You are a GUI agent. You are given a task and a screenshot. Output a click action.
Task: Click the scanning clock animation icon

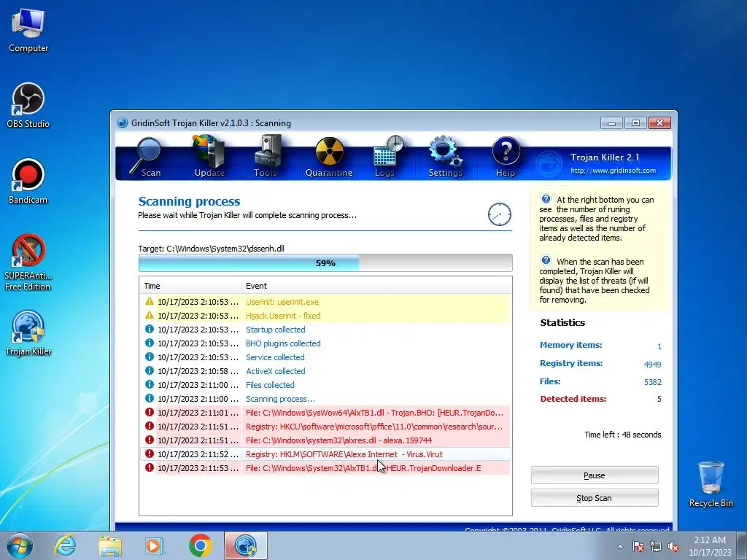[x=499, y=214]
